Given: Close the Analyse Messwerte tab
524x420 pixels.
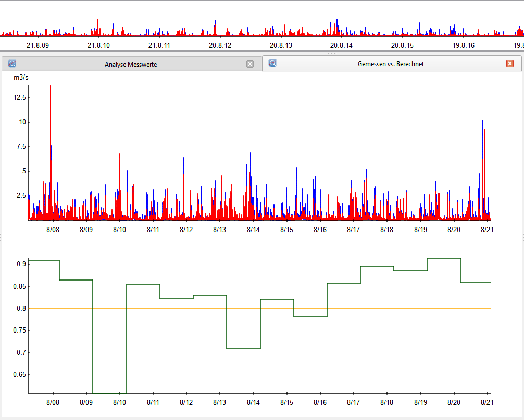Looking at the screenshot, I should (x=250, y=64).
